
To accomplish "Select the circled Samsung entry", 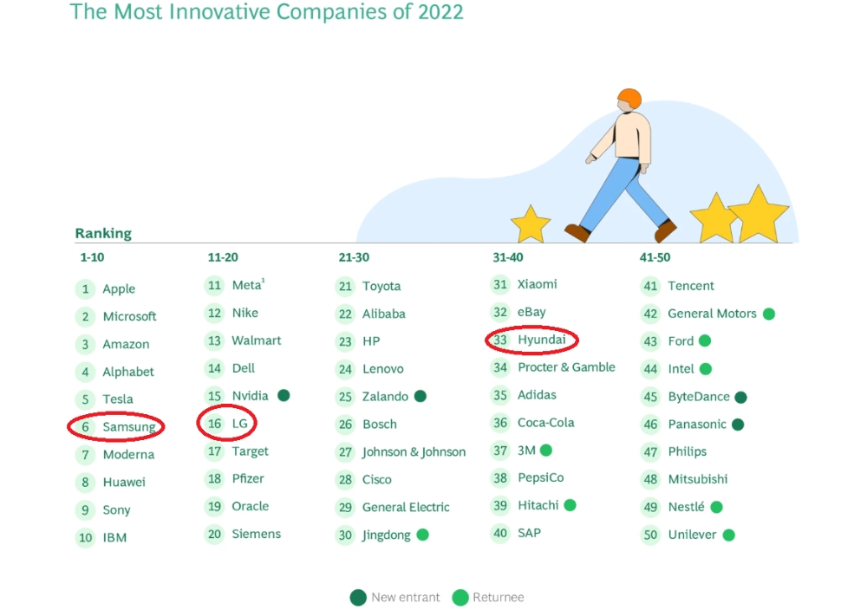I will click(116, 426).
